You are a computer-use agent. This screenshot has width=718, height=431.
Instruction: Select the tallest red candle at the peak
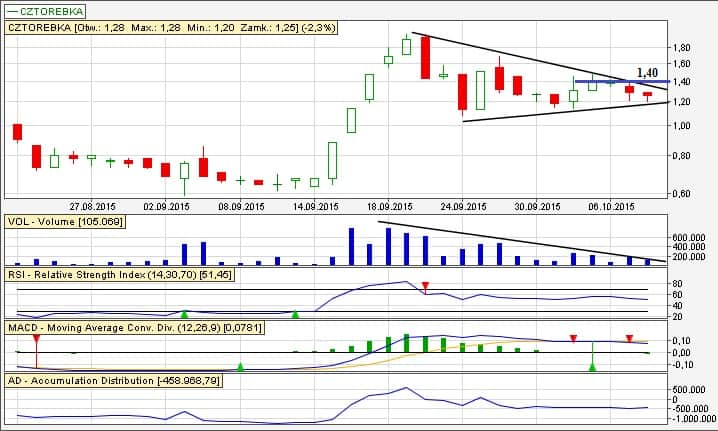click(x=425, y=56)
